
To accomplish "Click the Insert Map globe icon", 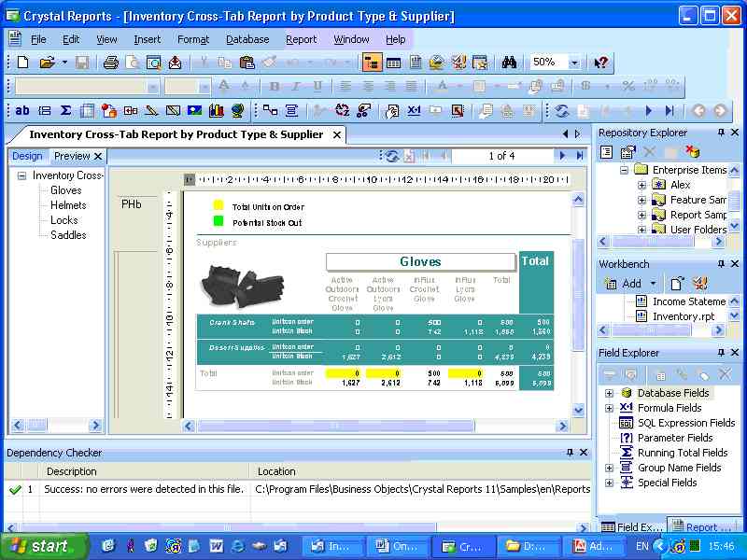I will tap(237, 110).
